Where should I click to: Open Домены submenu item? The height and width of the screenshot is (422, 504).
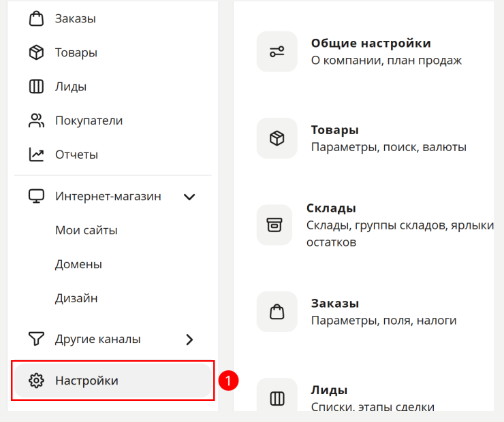(78, 264)
